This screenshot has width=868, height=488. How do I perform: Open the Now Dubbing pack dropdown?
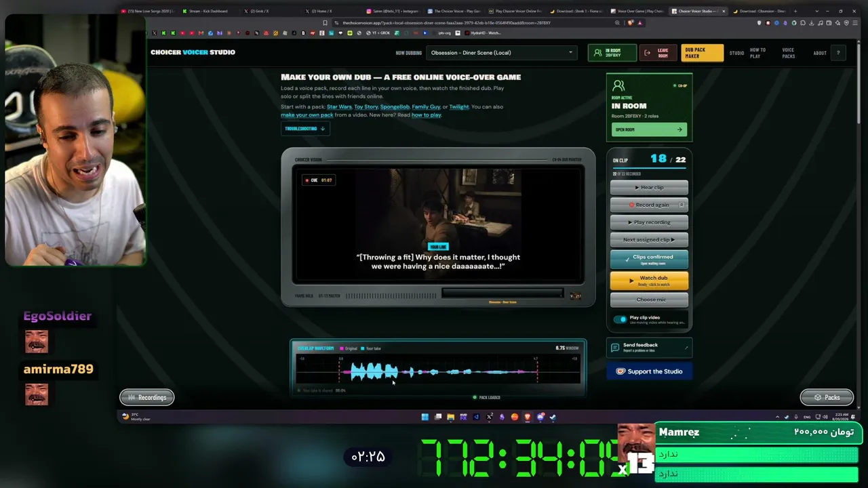click(501, 52)
